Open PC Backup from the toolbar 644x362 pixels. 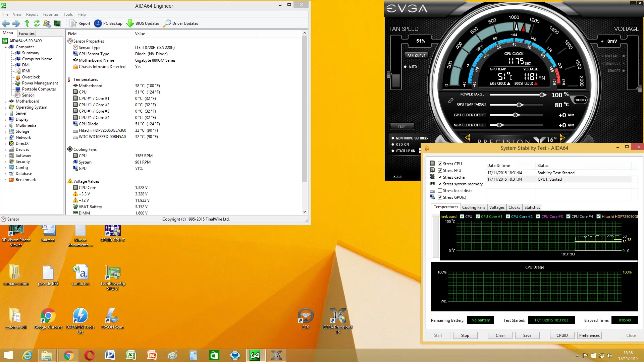point(108,23)
